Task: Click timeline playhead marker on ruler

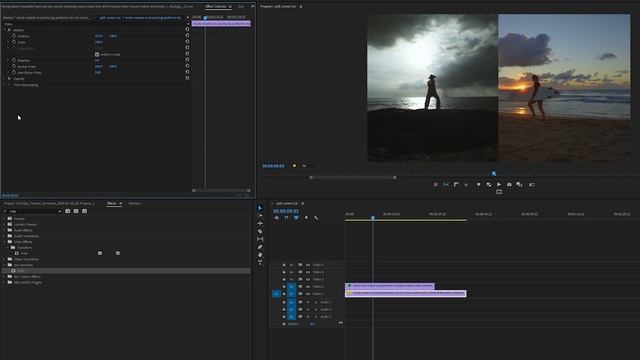Action: coord(373,218)
